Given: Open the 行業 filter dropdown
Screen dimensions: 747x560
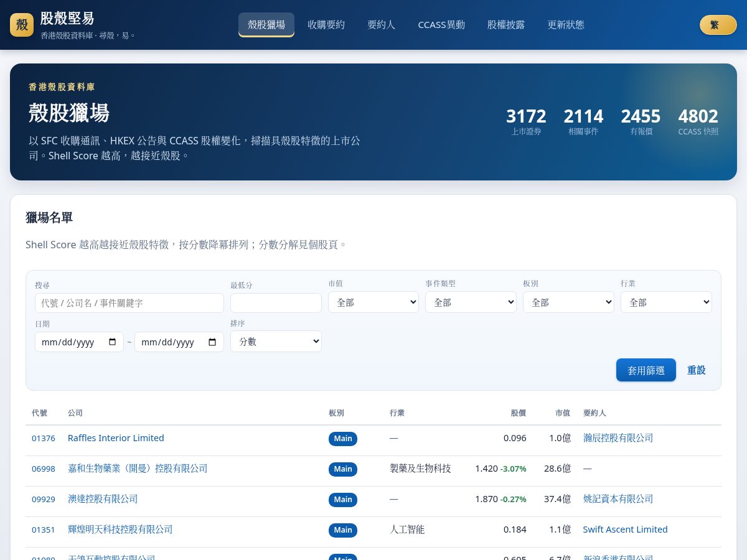Looking at the screenshot, I should [666, 302].
